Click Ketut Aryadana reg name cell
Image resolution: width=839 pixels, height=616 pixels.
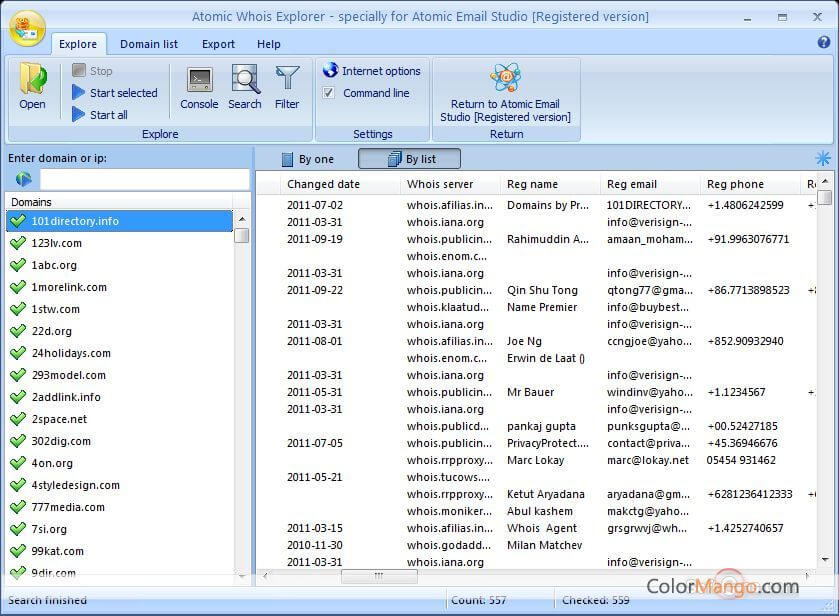(545, 494)
